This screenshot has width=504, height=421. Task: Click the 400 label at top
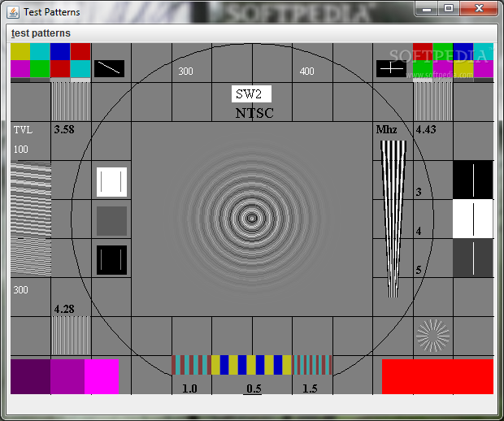pos(306,71)
